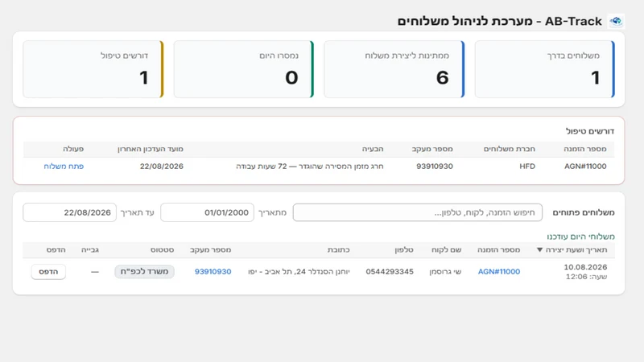Click the 'פתח משלוח' link

tap(64, 167)
